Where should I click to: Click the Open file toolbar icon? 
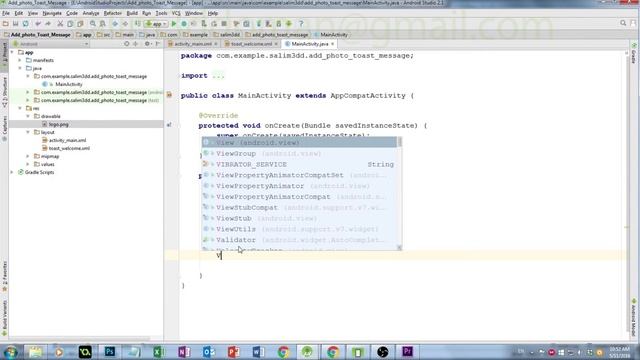point(6,24)
